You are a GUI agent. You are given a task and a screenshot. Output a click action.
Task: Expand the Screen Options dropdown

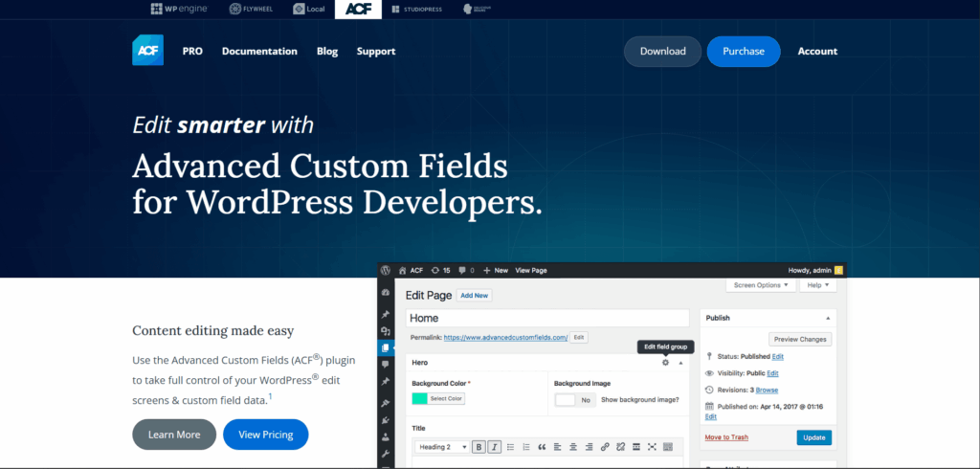coord(761,285)
